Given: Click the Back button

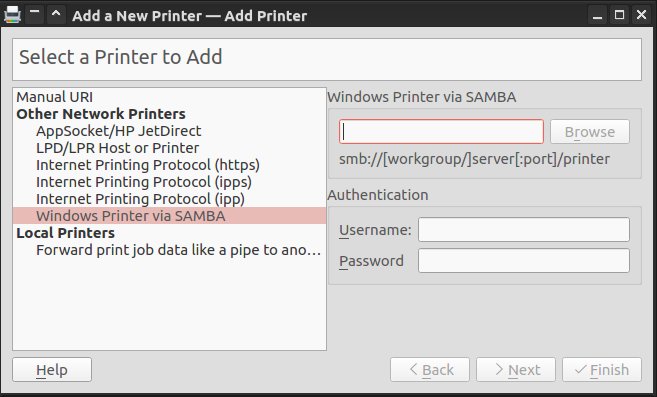Looking at the screenshot, I should coord(430,370).
